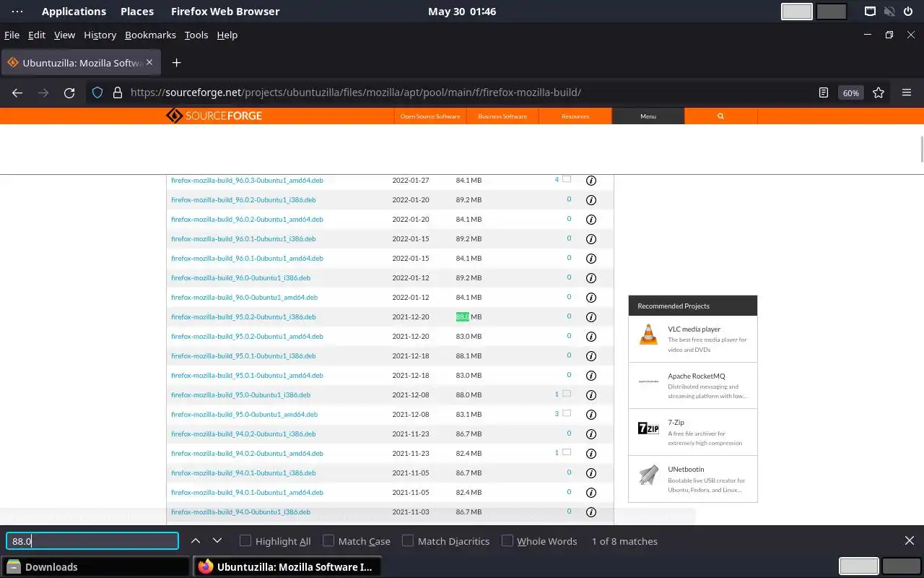Close the Ubuntuzilla tab
Viewport: 924px width, 578px height.
[x=149, y=62]
